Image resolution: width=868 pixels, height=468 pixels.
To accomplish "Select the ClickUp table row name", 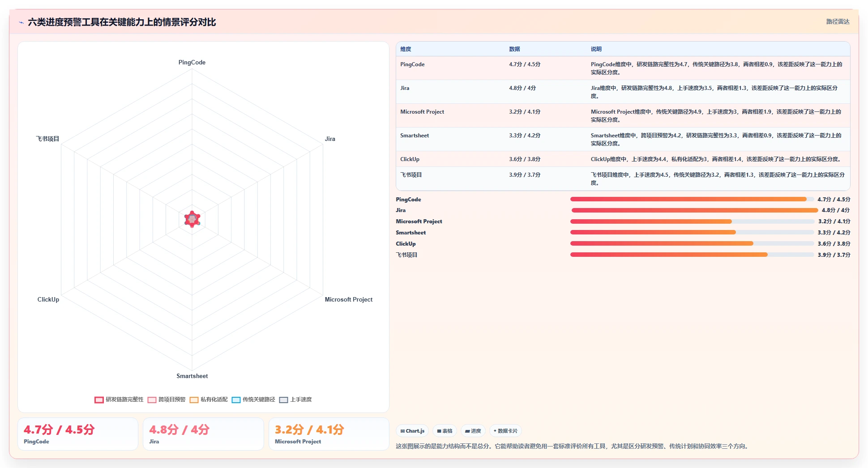I will click(x=410, y=159).
